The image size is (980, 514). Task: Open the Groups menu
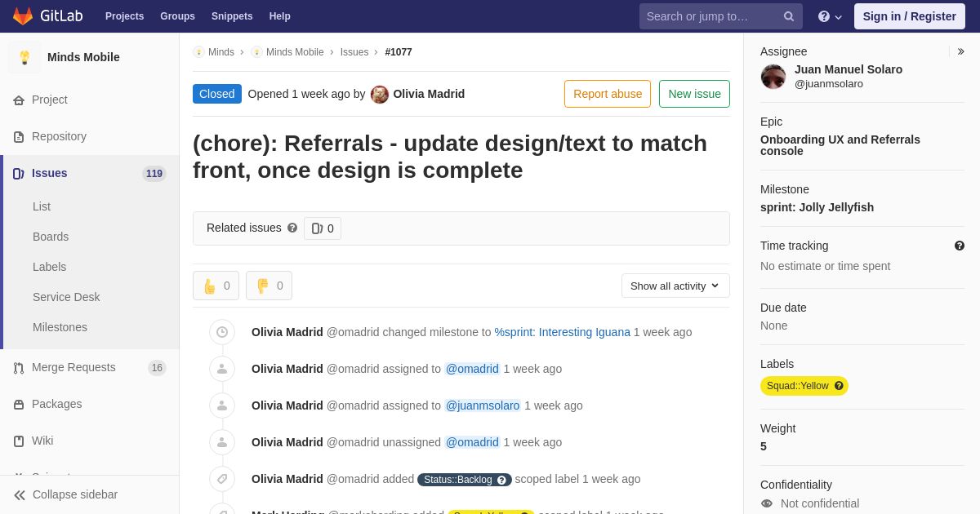pyautogui.click(x=177, y=16)
